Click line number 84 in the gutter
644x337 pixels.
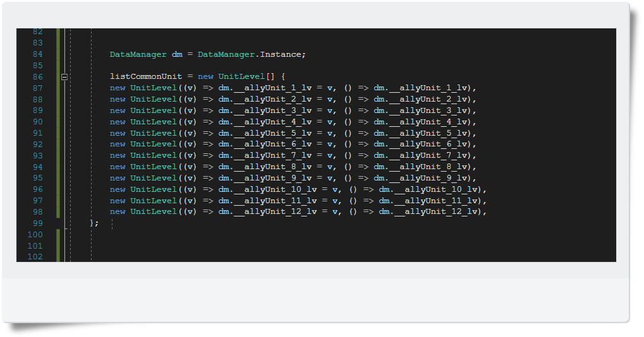pyautogui.click(x=38, y=54)
